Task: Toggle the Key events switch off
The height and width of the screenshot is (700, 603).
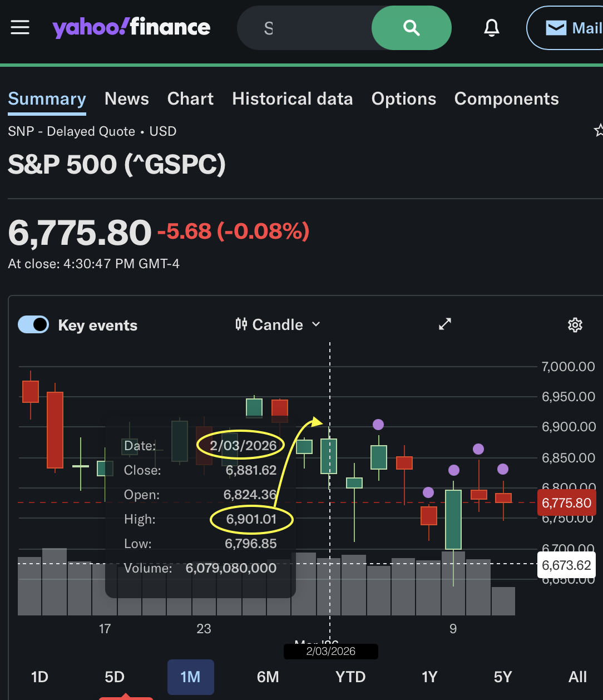Action: [x=33, y=324]
